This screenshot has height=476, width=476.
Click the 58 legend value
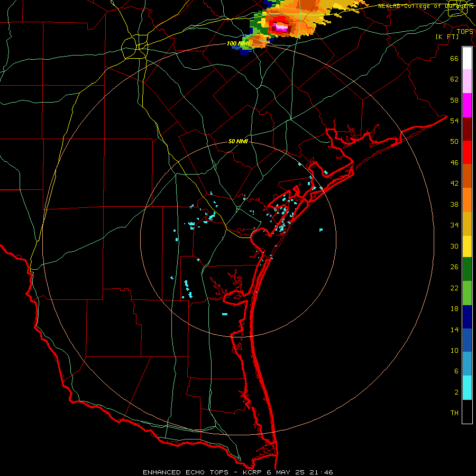pyautogui.click(x=454, y=100)
